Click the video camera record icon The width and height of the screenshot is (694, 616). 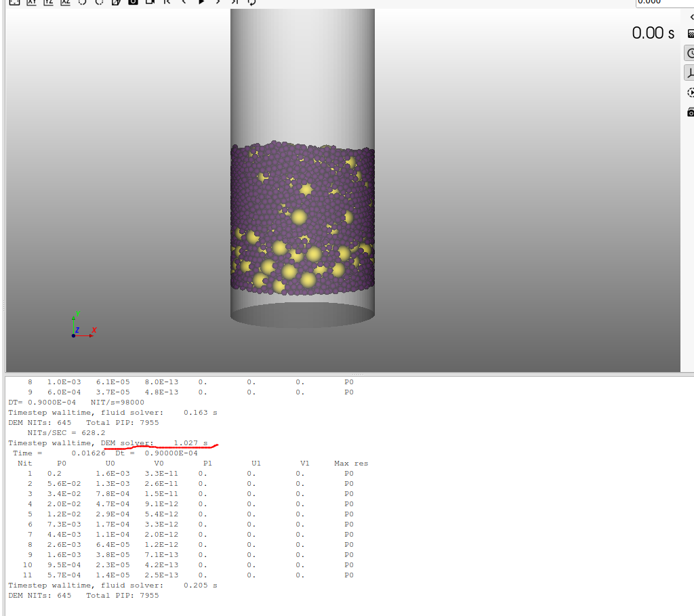coord(150,2)
